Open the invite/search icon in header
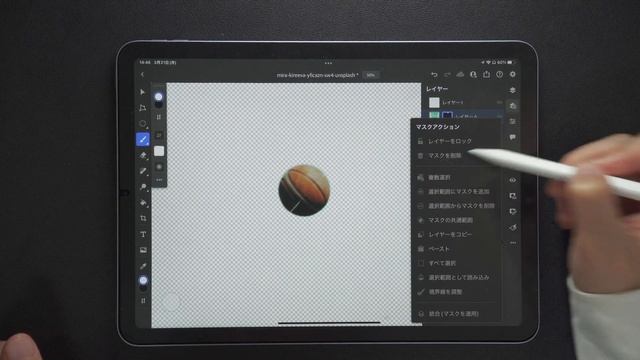 click(x=473, y=75)
